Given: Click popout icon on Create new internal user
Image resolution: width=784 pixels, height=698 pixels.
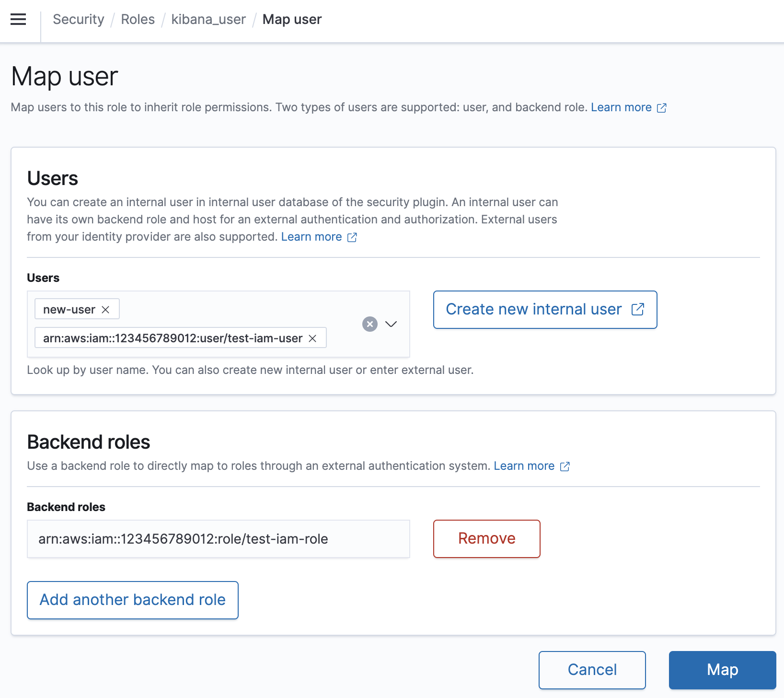Looking at the screenshot, I should [637, 310].
